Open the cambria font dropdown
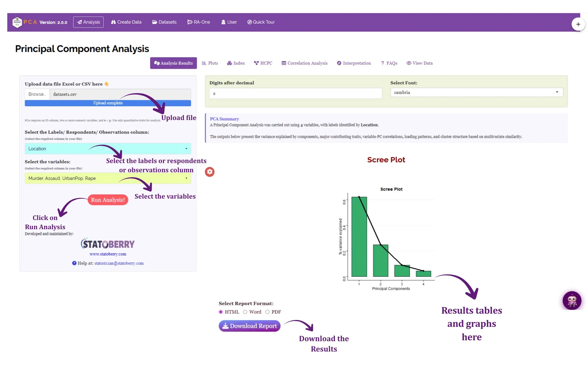This screenshot has width=588, height=372. pyautogui.click(x=477, y=92)
